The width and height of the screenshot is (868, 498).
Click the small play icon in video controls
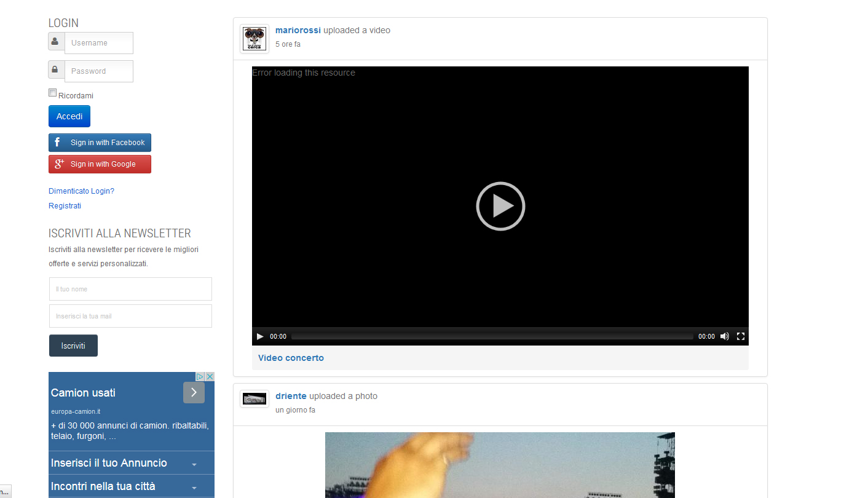[260, 336]
